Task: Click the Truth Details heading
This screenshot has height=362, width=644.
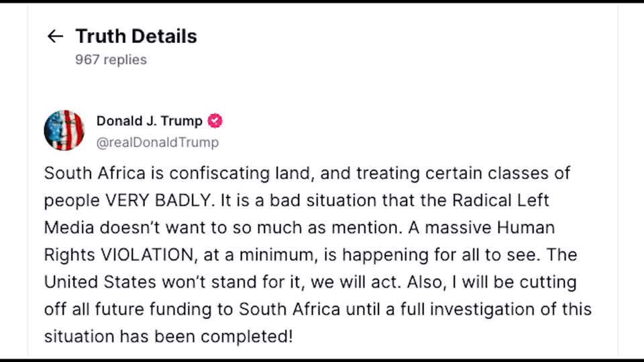Action: [x=136, y=36]
